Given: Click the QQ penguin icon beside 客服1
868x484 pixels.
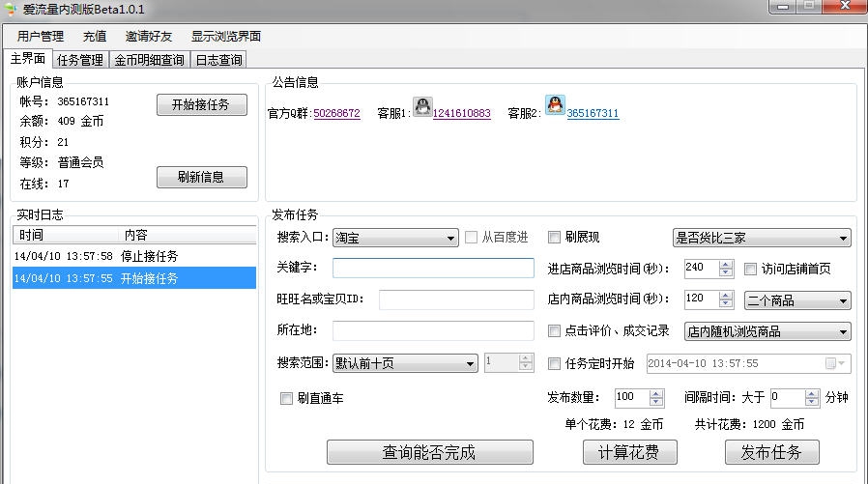Looking at the screenshot, I should tap(423, 106).
